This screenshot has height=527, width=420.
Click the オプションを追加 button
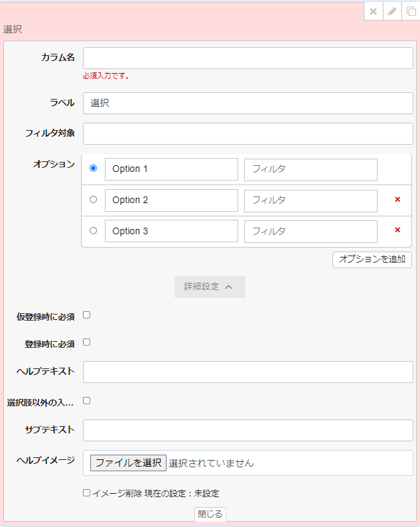(372, 260)
